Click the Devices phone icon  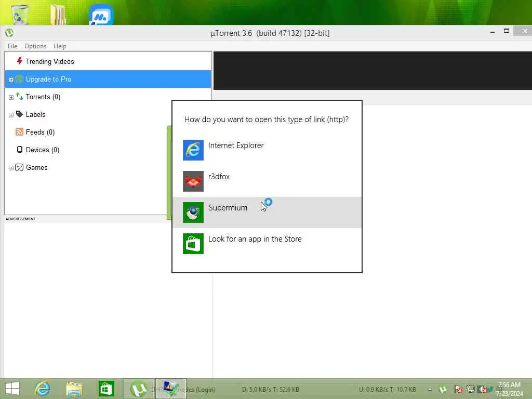pos(20,150)
